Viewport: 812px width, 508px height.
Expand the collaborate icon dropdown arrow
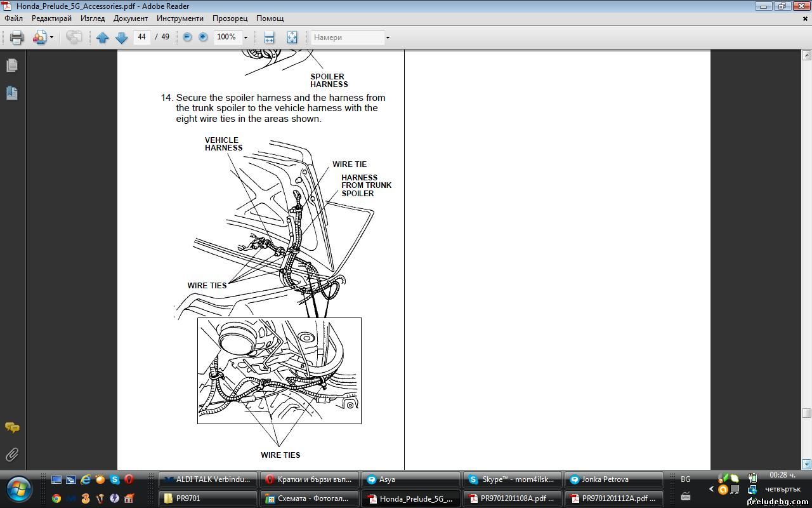51,37
